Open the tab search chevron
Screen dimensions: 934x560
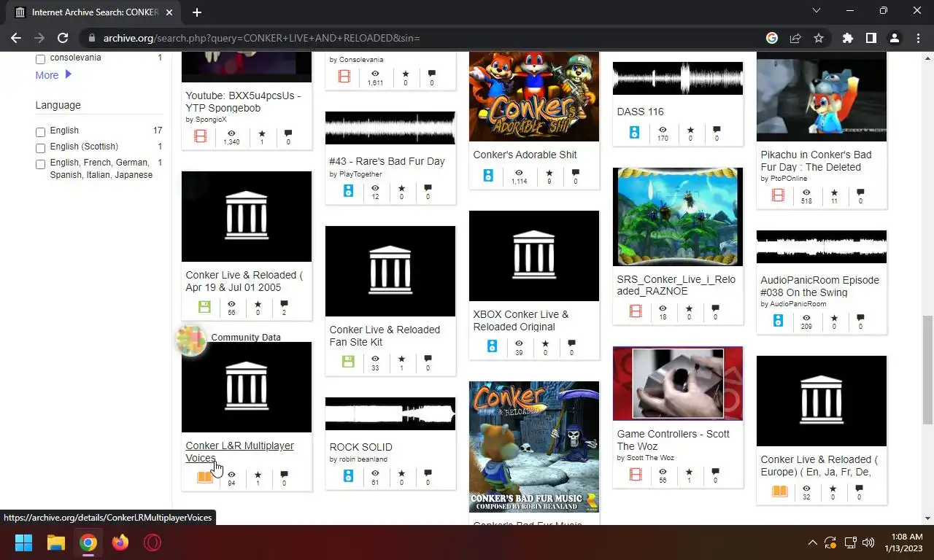pos(817,11)
